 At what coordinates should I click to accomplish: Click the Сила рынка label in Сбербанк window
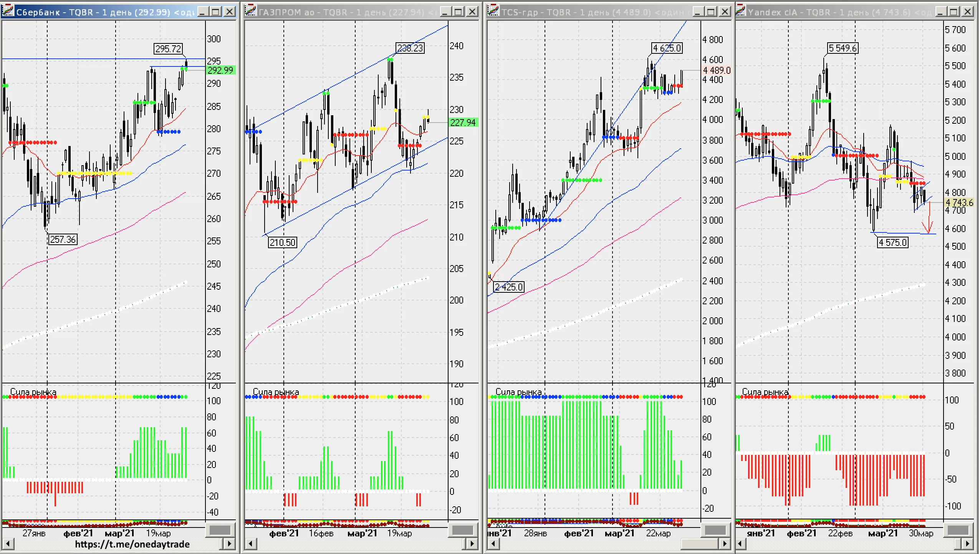pos(33,392)
